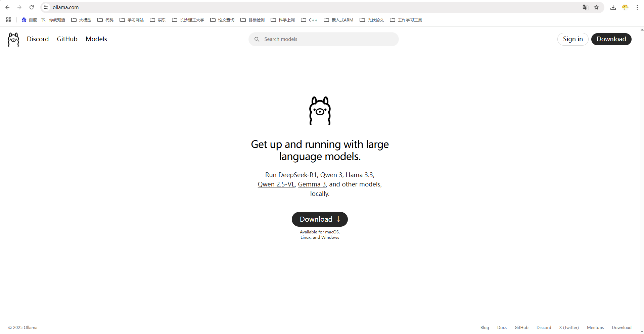The height and width of the screenshot is (334, 644).
Task: Open the browser downloads icon
Action: click(613, 7)
